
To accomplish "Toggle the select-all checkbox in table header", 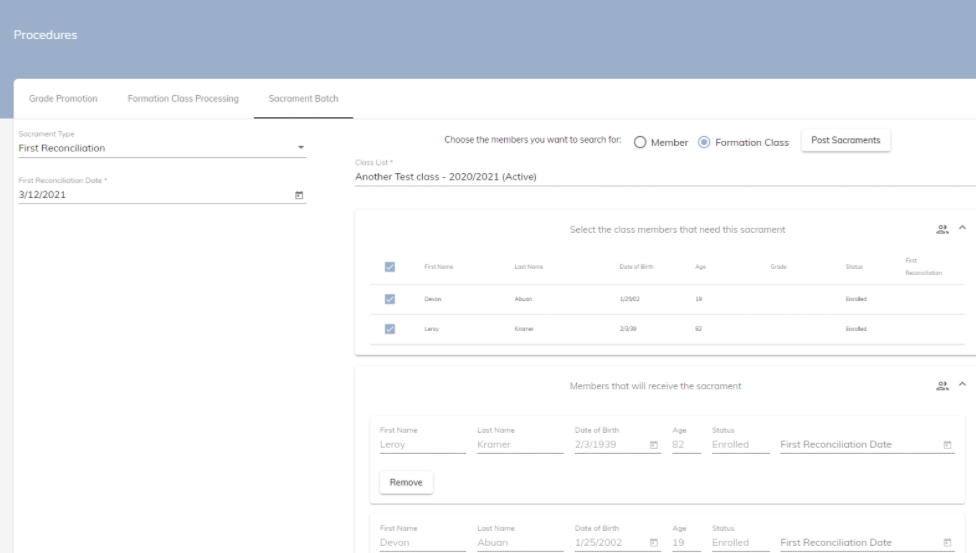I will (390, 267).
